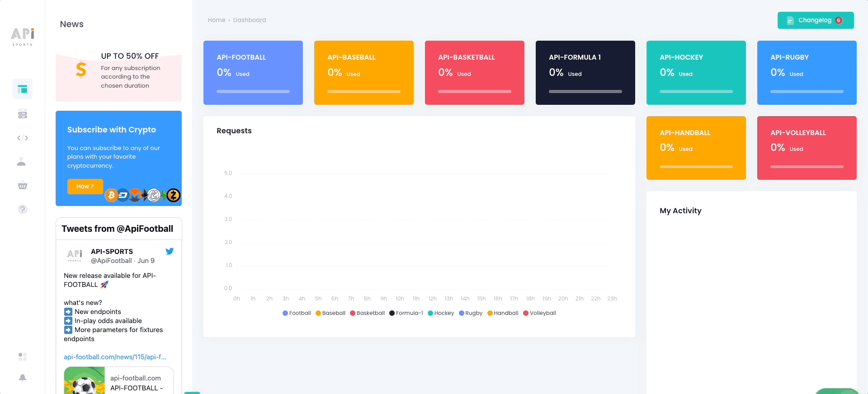
Task: Click the @ApiFootball handle in tweet
Action: point(111,261)
